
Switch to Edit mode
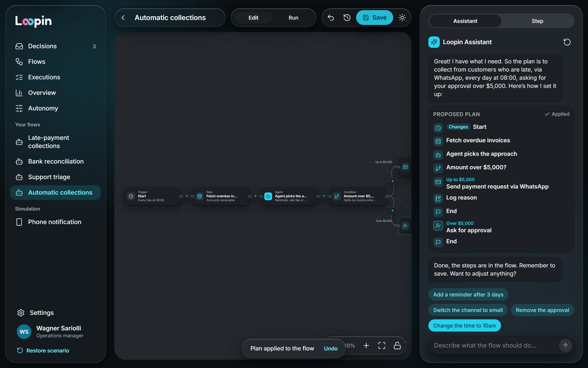(253, 18)
